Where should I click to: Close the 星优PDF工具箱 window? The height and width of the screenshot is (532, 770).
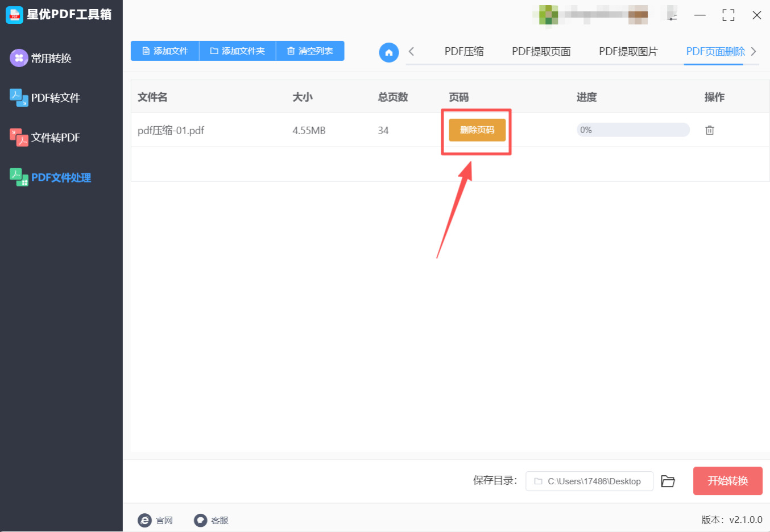click(x=757, y=15)
